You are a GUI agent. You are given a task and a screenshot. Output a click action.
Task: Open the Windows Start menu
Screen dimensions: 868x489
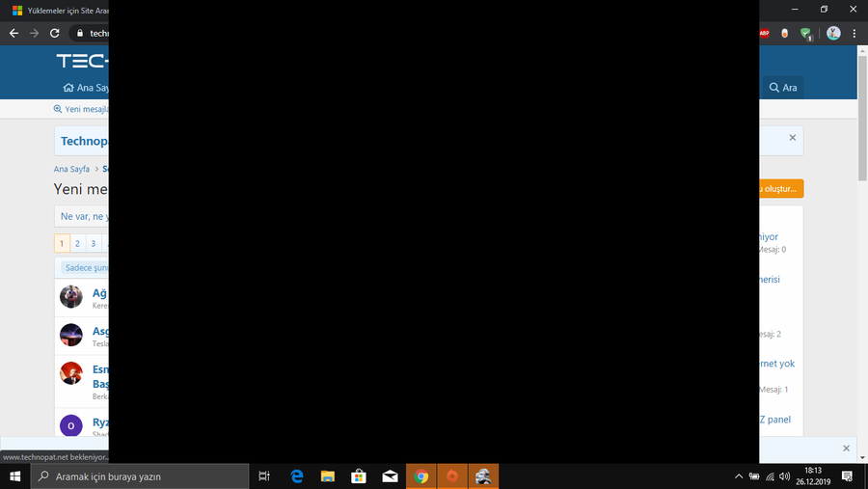(14, 476)
